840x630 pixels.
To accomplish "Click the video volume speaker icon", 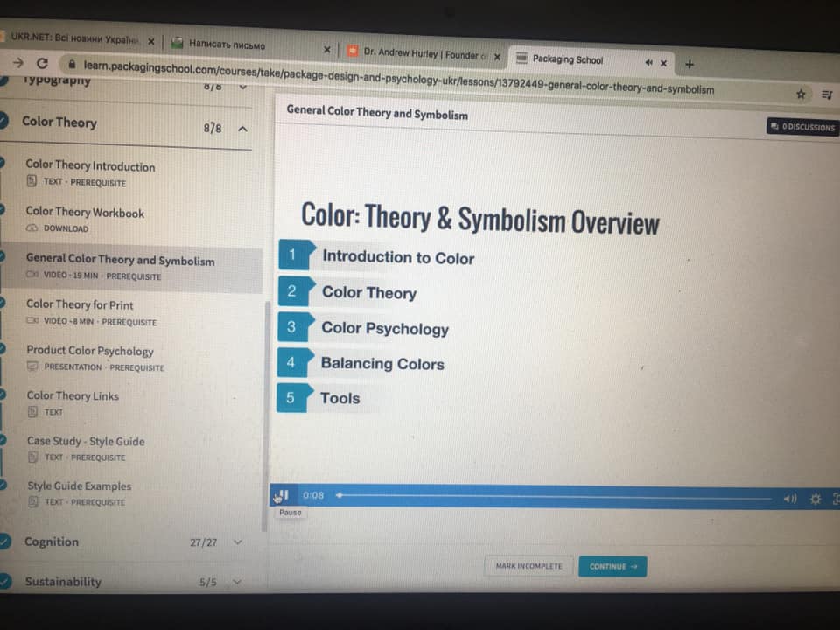I will (x=789, y=499).
